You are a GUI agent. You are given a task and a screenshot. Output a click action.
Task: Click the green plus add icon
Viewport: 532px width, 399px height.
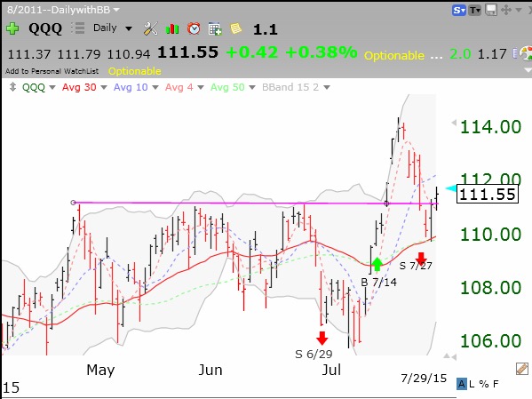tap(12, 28)
